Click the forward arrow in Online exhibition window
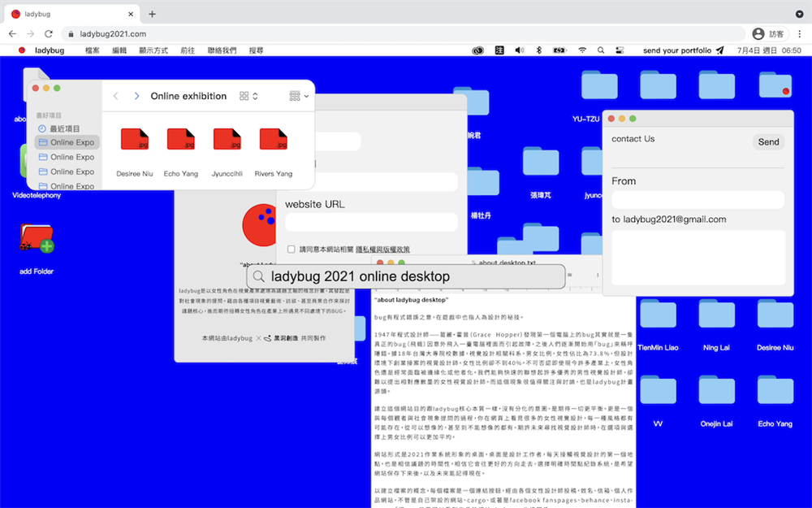812x508 pixels. (136, 96)
